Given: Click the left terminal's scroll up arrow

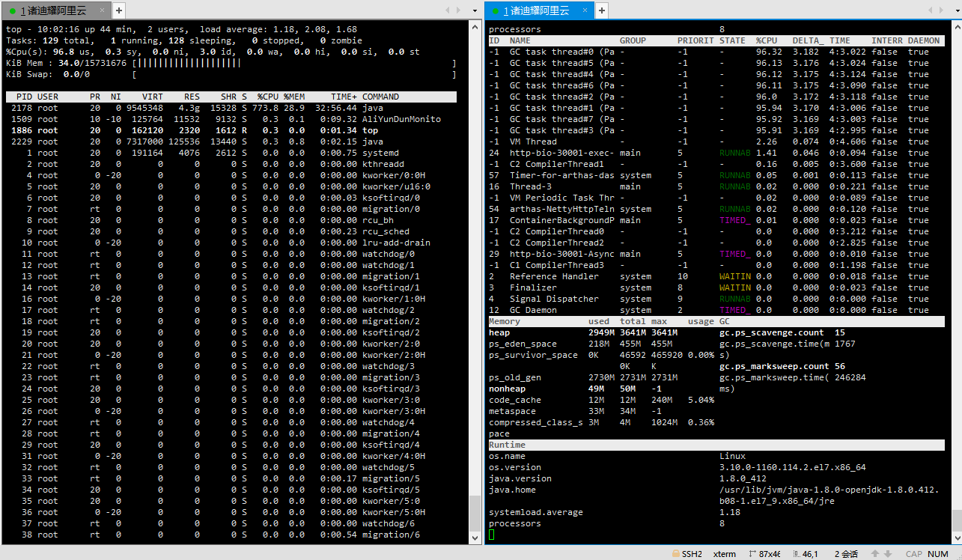Looking at the screenshot, I should coord(475,27).
